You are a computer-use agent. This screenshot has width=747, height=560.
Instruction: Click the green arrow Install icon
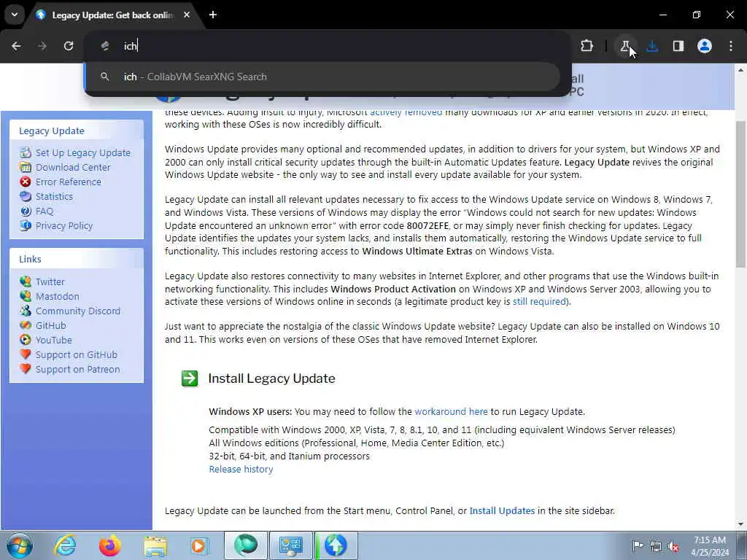[x=190, y=378]
